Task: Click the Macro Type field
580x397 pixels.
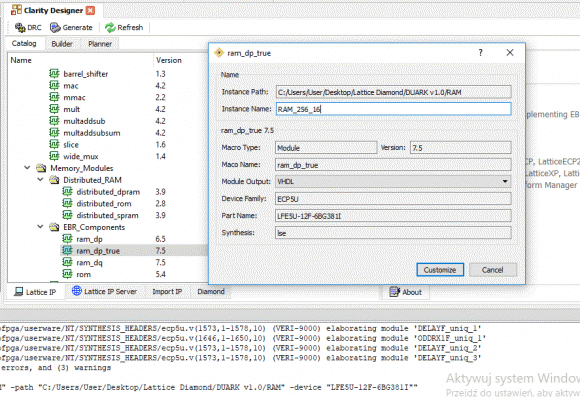Action: point(326,148)
